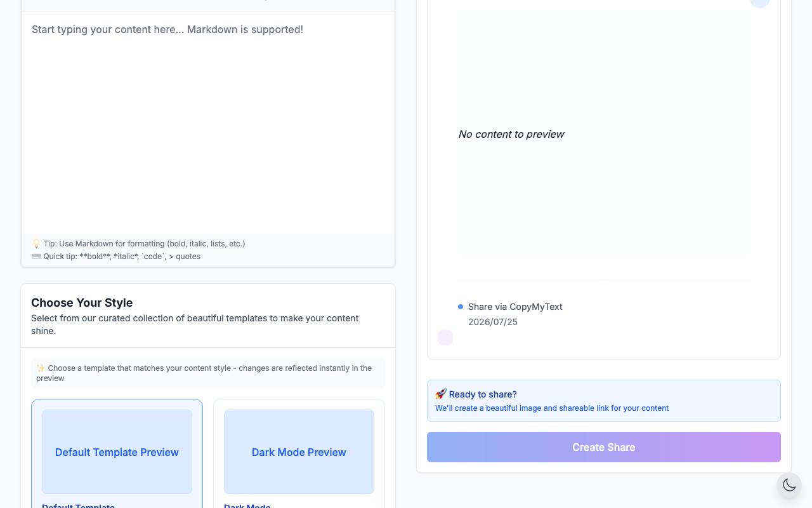The height and width of the screenshot is (508, 812).
Task: Focus the Markdown content text area
Action: tap(208, 123)
